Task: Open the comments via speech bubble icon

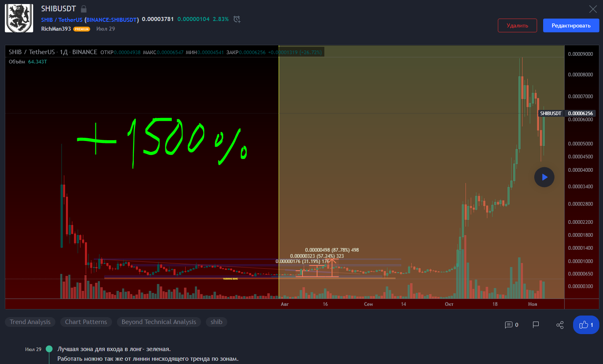Action: click(x=509, y=325)
